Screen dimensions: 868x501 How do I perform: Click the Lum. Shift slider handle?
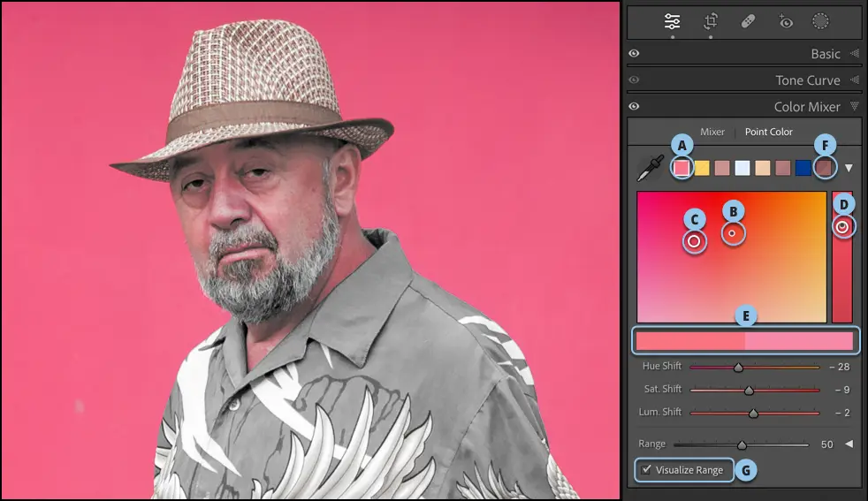753,413
